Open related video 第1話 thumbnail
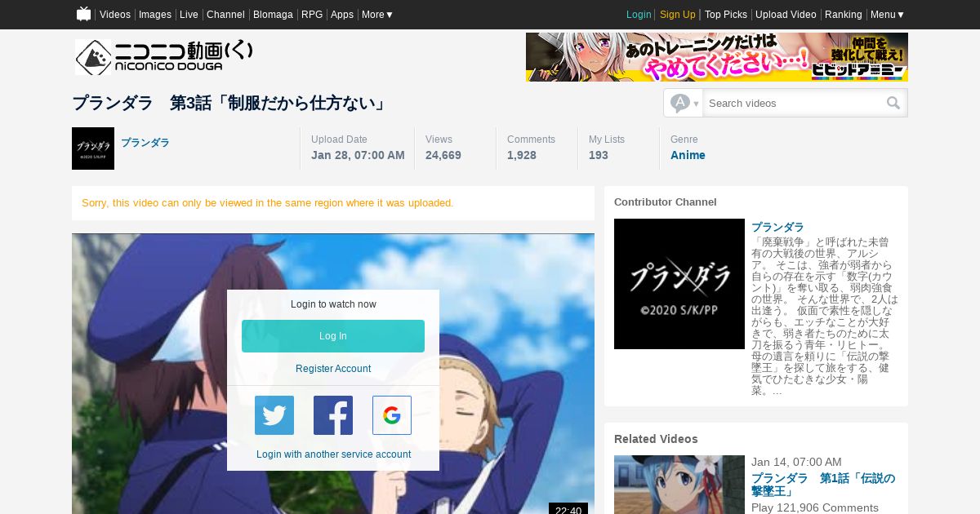This screenshot has width=980, height=514. coord(679,485)
